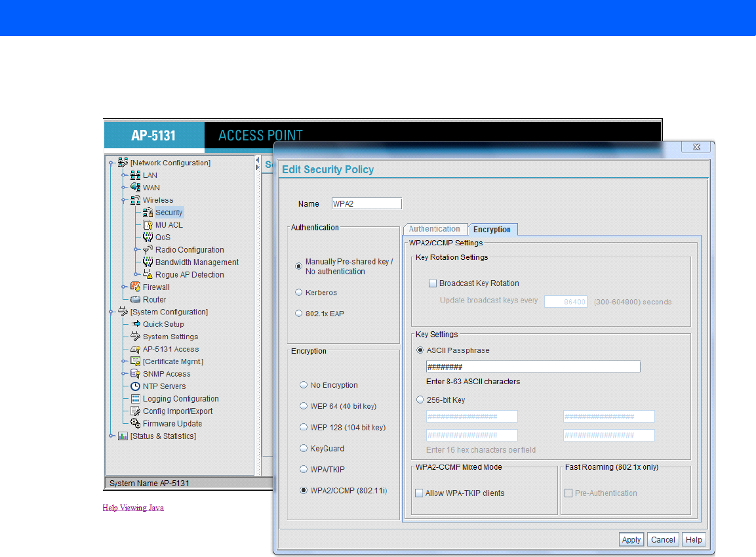Click the Logging Configuration icon
The image size is (756, 557).
[x=136, y=399]
